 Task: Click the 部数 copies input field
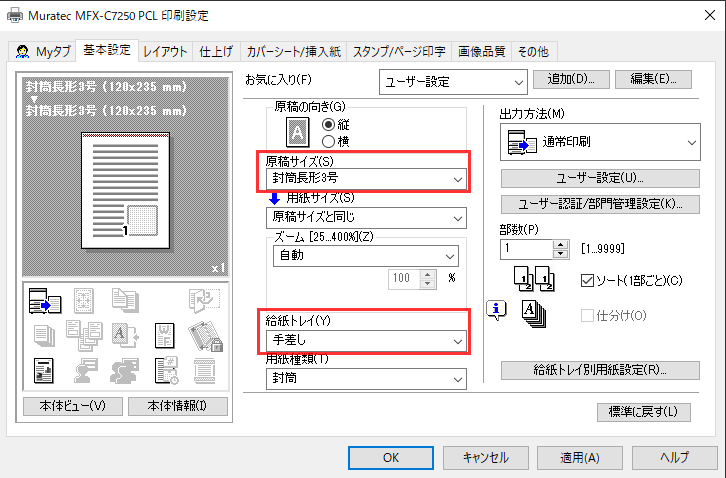coord(526,249)
